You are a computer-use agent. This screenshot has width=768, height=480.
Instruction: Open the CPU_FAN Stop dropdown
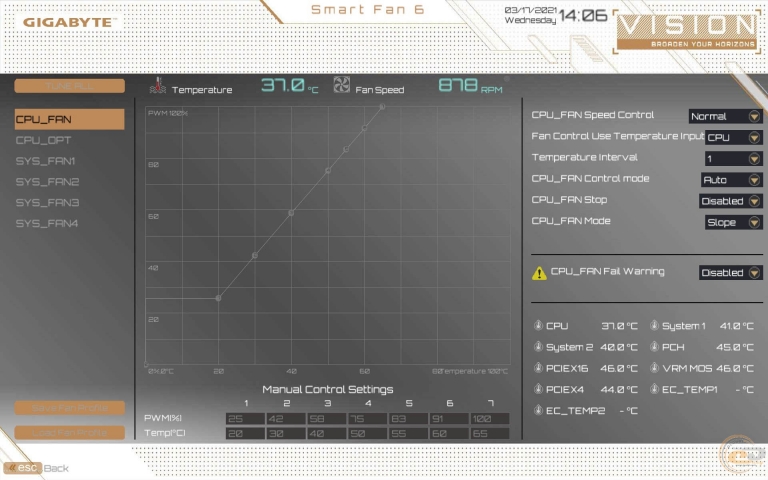730,201
